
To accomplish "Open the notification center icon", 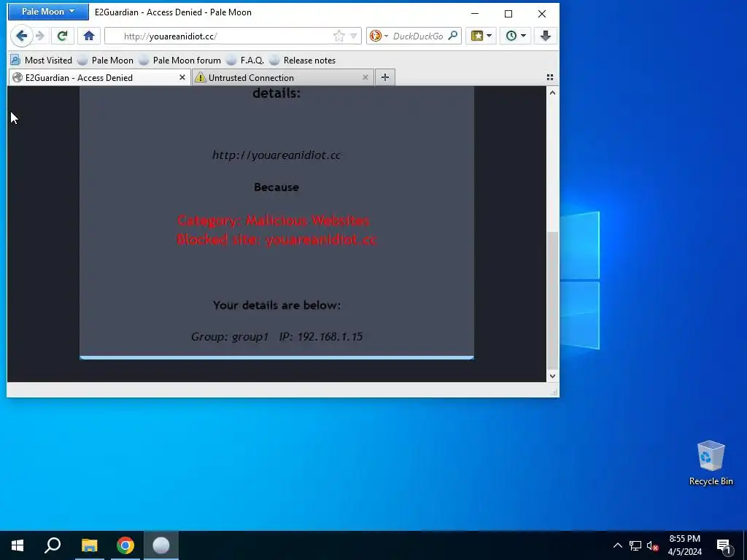I will [x=724, y=546].
